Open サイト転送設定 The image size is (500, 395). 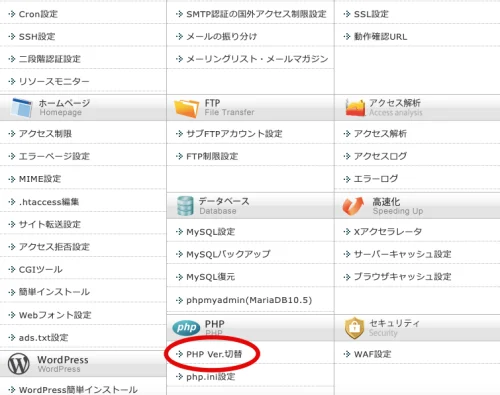click(x=49, y=224)
